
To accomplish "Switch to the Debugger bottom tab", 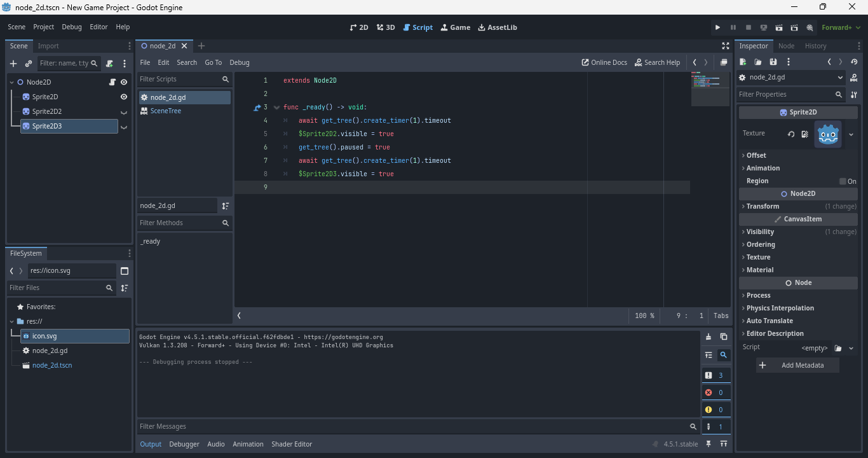I will [184, 444].
